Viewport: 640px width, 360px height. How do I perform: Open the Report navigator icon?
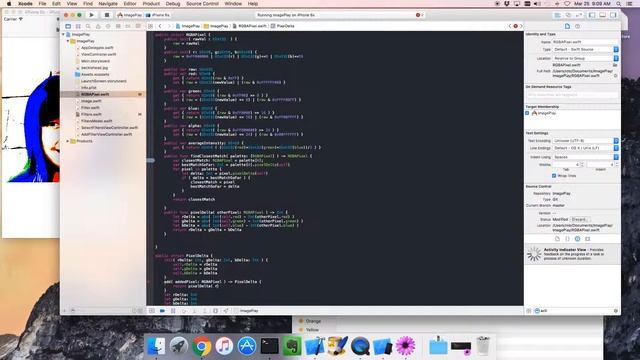click(138, 26)
